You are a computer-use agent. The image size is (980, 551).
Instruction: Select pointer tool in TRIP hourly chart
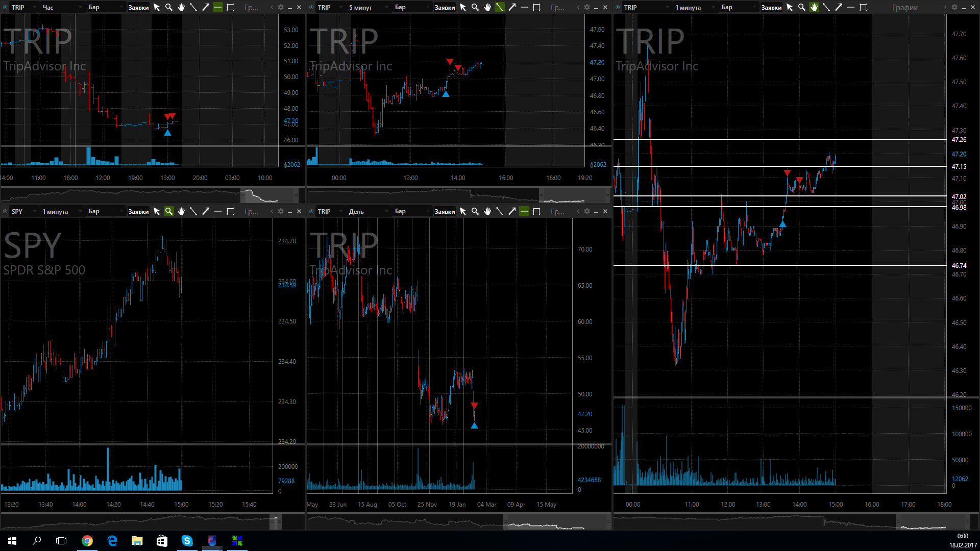pos(157,7)
